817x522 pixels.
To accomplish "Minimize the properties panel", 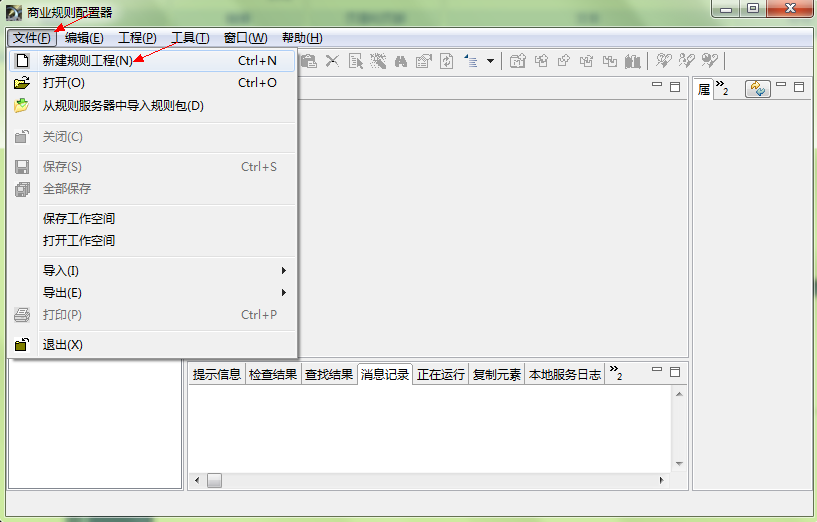I will click(781, 84).
